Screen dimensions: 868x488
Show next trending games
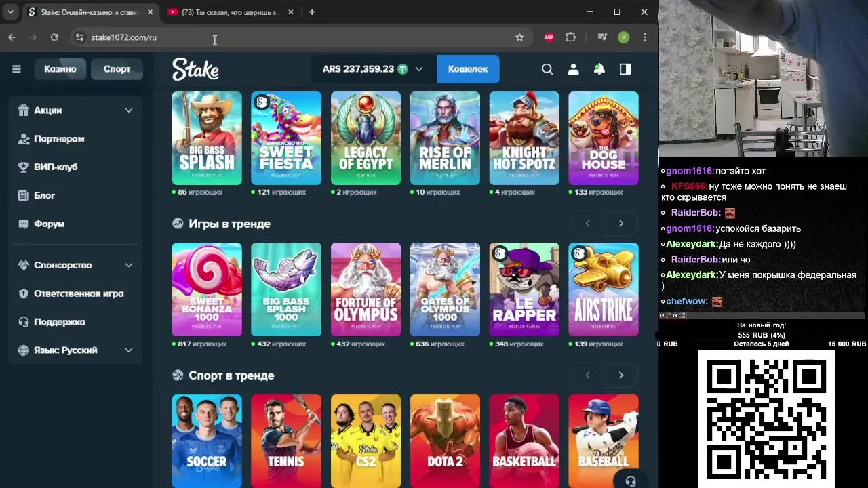(x=620, y=223)
